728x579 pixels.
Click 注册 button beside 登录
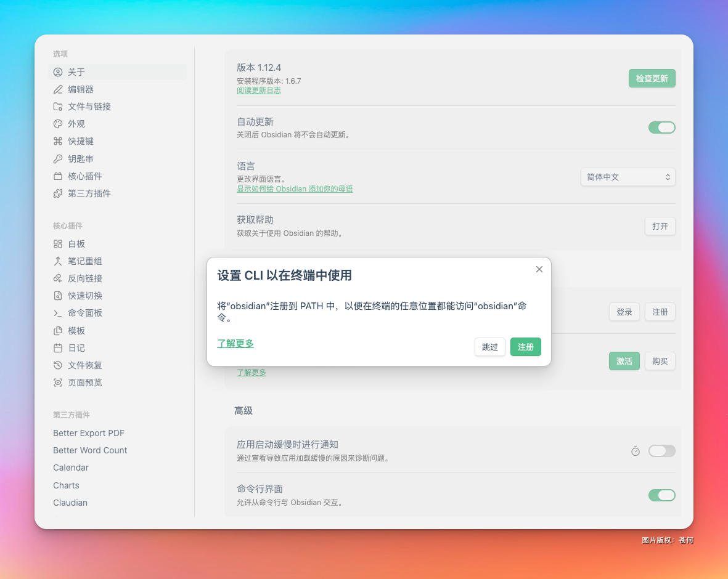point(660,312)
